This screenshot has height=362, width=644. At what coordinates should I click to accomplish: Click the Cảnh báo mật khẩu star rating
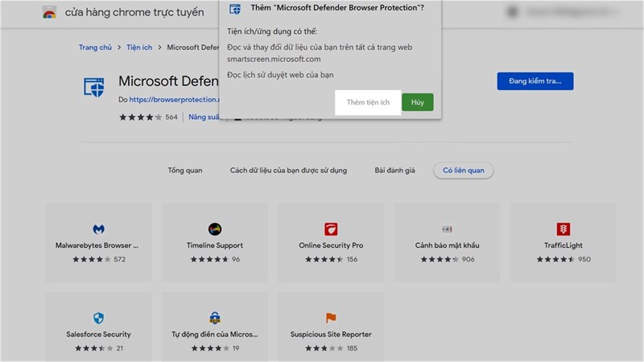(440, 259)
